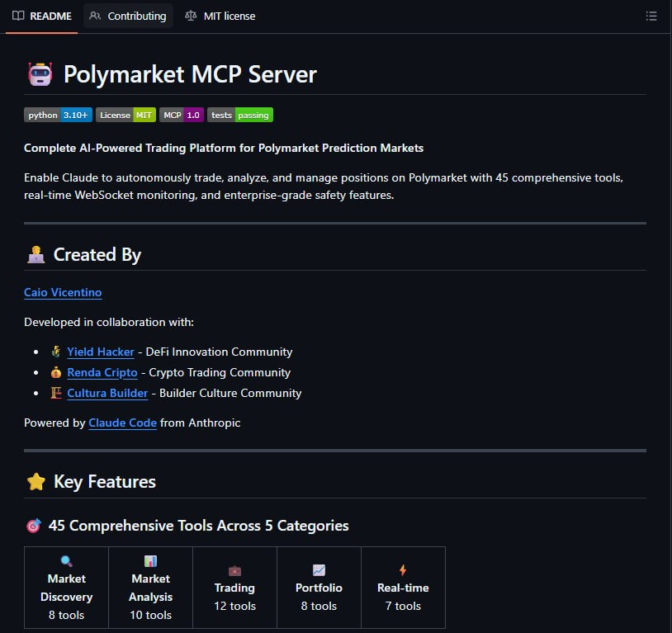This screenshot has width=672, height=633.
Task: Open the Renda Cripto link
Action: pos(102,372)
